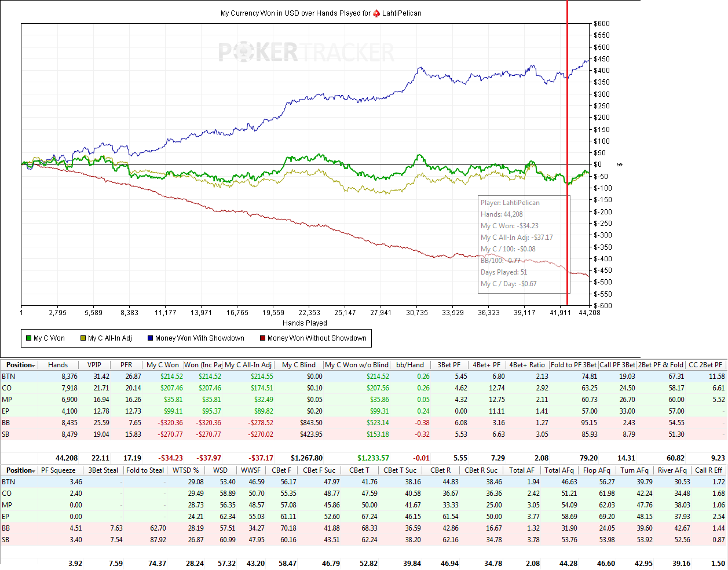This screenshot has width=728, height=570.
Task: Sort by the WSD column header
Action: 220,470
